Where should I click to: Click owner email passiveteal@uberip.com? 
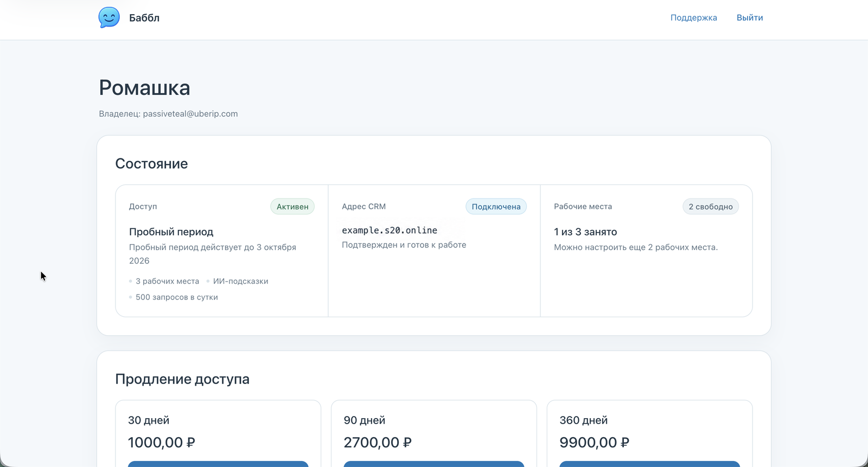pyautogui.click(x=190, y=113)
